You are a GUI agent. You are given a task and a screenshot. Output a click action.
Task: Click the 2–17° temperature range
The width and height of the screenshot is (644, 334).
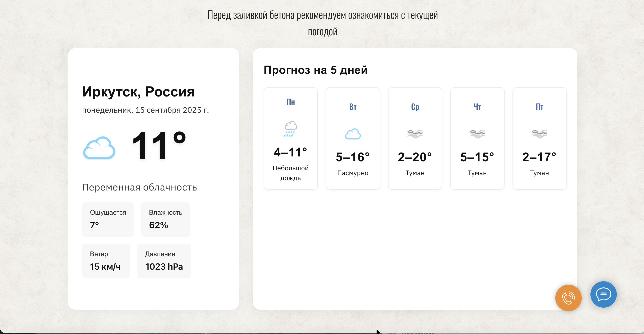[x=540, y=157]
